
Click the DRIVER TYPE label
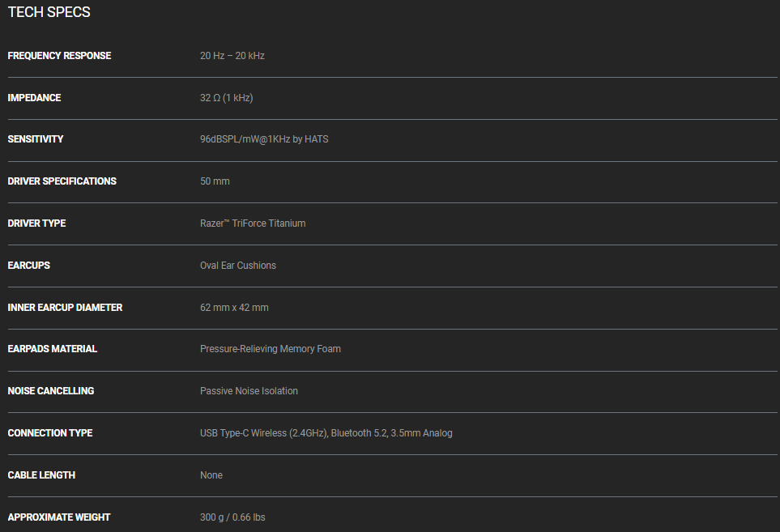(36, 223)
